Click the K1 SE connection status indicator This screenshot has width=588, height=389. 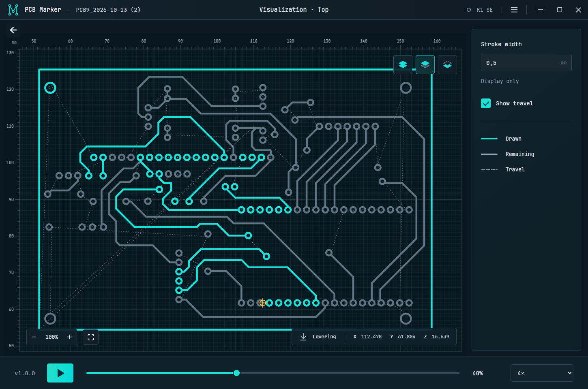(480, 10)
